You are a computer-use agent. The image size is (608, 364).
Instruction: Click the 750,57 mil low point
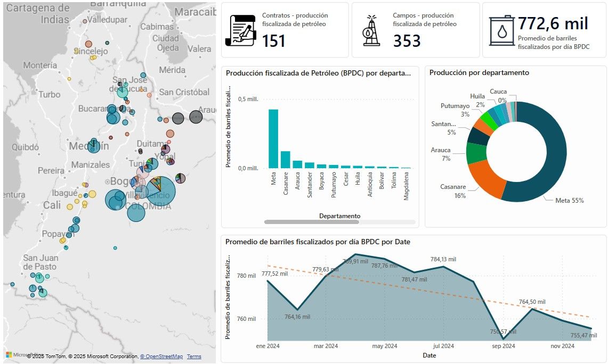tap(503, 339)
